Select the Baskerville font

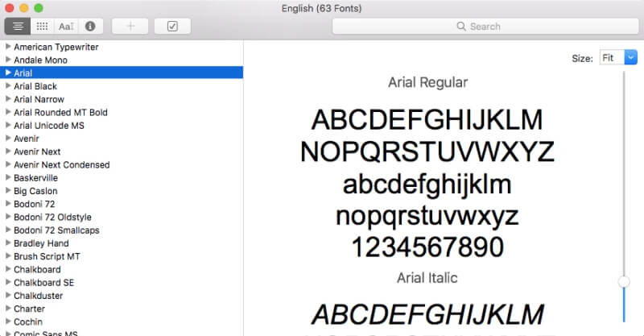point(35,178)
